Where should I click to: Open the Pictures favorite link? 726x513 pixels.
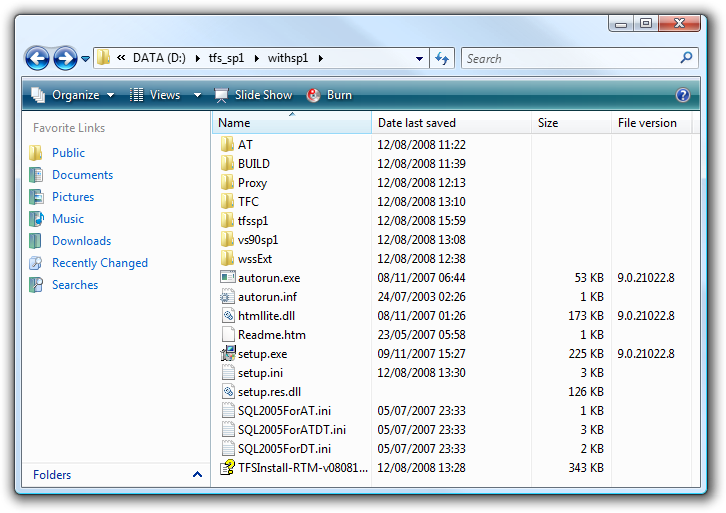[73, 197]
